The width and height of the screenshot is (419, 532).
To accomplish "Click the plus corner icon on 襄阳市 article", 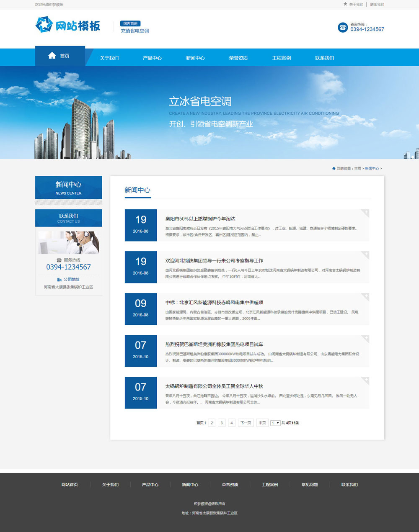I will point(366,213).
